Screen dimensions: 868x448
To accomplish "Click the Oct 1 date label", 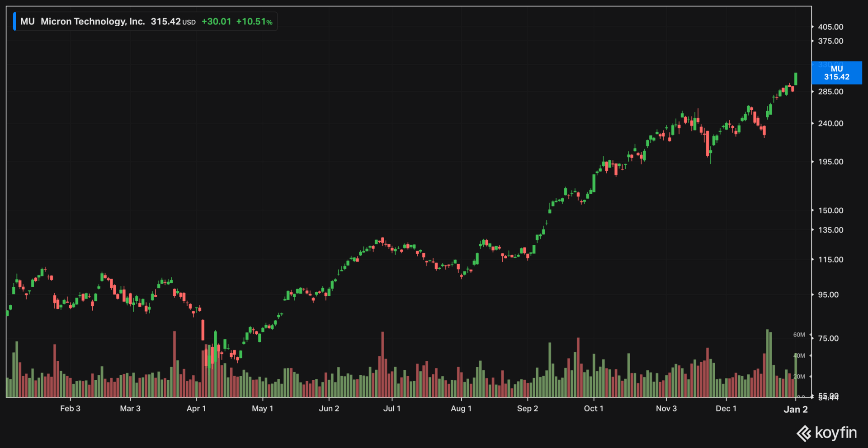I will tap(594, 408).
